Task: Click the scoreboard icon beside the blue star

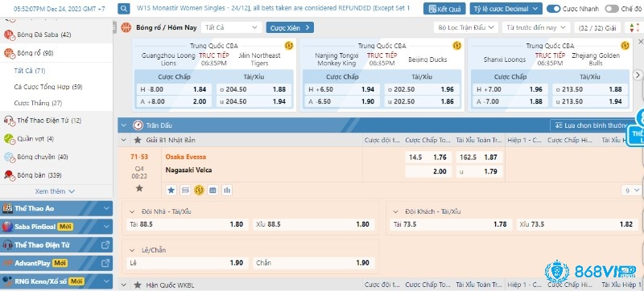Action: (x=185, y=191)
